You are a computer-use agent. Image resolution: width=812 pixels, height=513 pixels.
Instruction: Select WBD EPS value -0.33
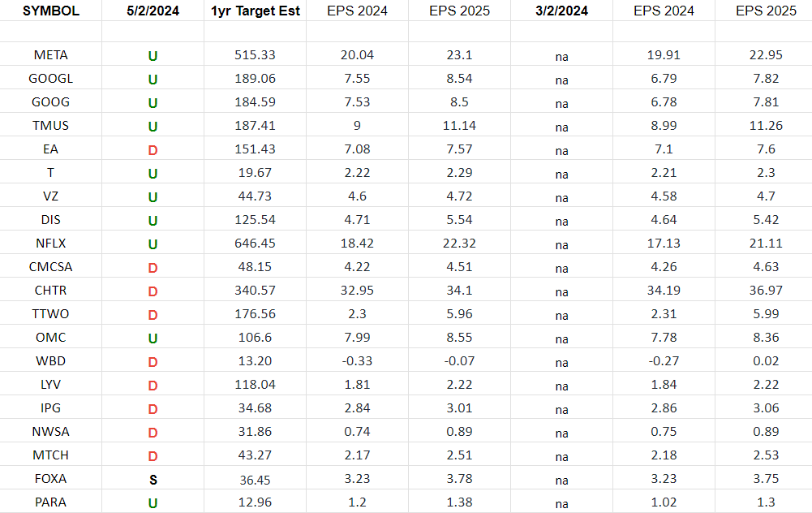[x=357, y=361]
